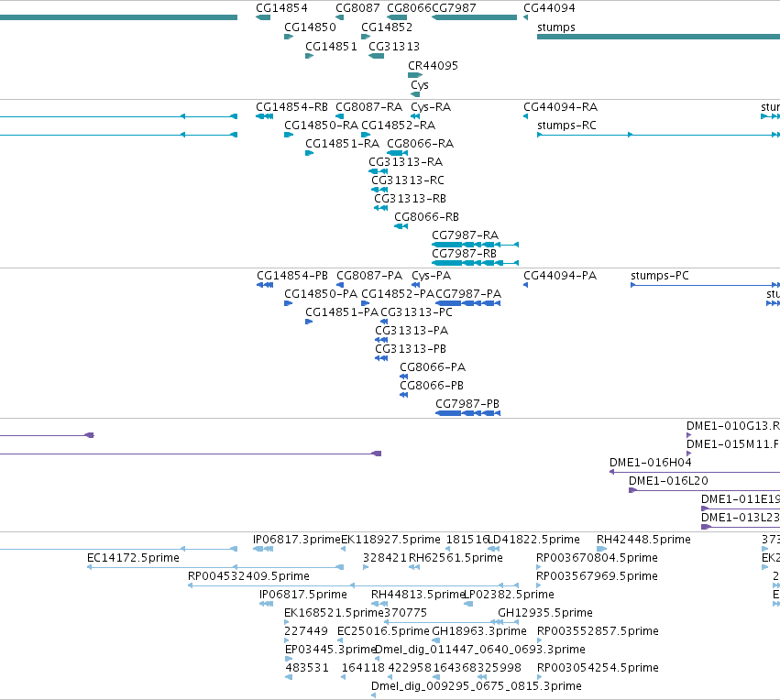Image resolution: width=780 pixels, height=700 pixels.
Task: Click the CG44094 gene label
Action: click(549, 8)
